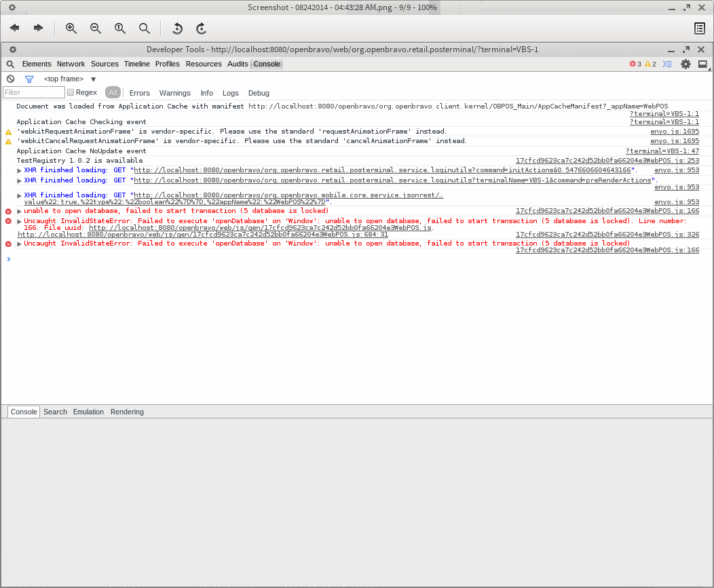The height and width of the screenshot is (588, 714).
Task: Switch to the Network tab
Action: coord(71,64)
